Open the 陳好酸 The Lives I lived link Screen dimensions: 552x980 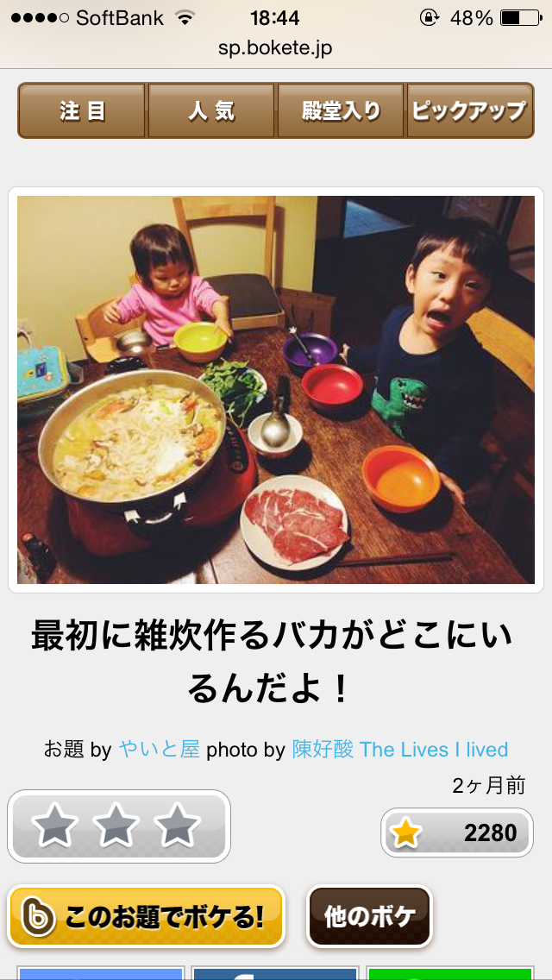click(x=400, y=749)
